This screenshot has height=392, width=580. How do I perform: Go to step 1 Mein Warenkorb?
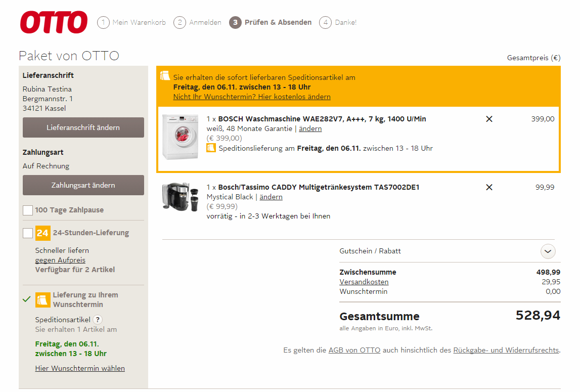pos(131,23)
